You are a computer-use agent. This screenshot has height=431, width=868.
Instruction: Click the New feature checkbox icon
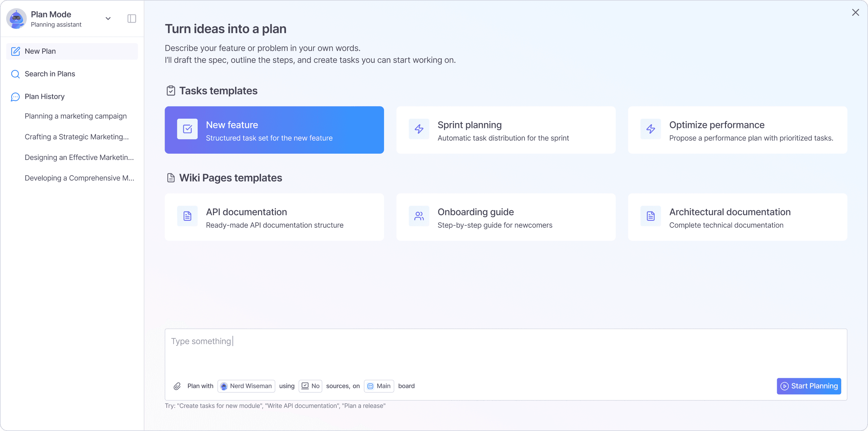pyautogui.click(x=187, y=129)
